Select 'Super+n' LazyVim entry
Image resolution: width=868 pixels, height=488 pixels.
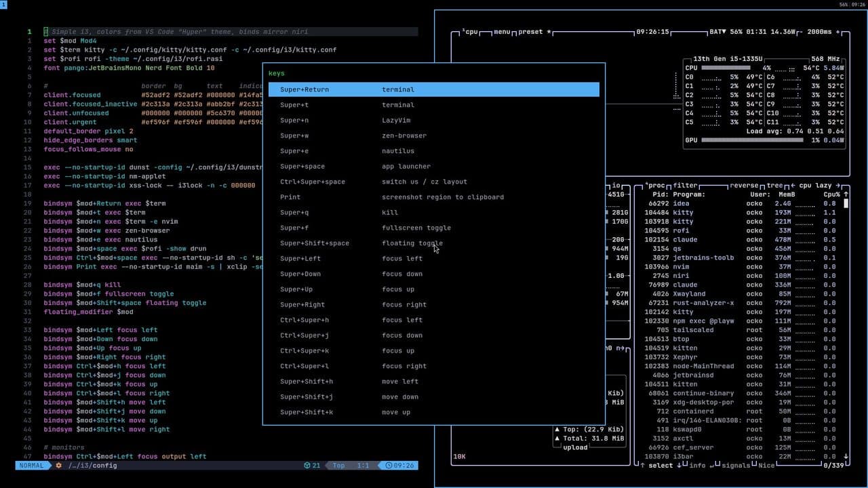(x=434, y=120)
